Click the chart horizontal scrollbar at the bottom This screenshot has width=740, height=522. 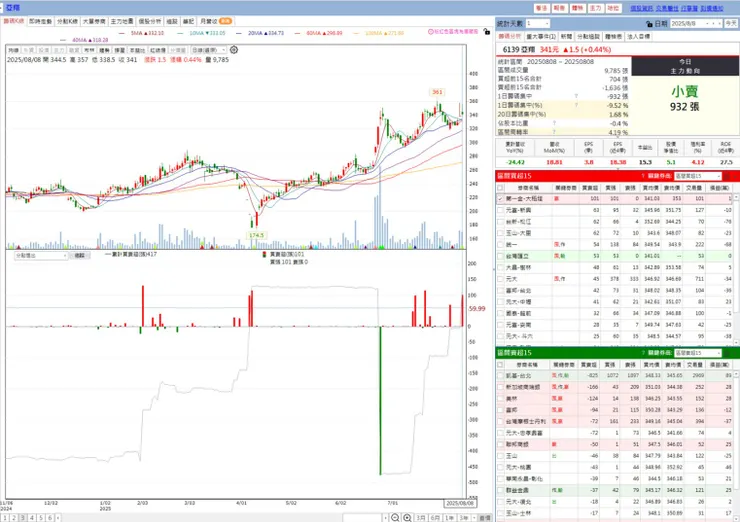pos(363,518)
